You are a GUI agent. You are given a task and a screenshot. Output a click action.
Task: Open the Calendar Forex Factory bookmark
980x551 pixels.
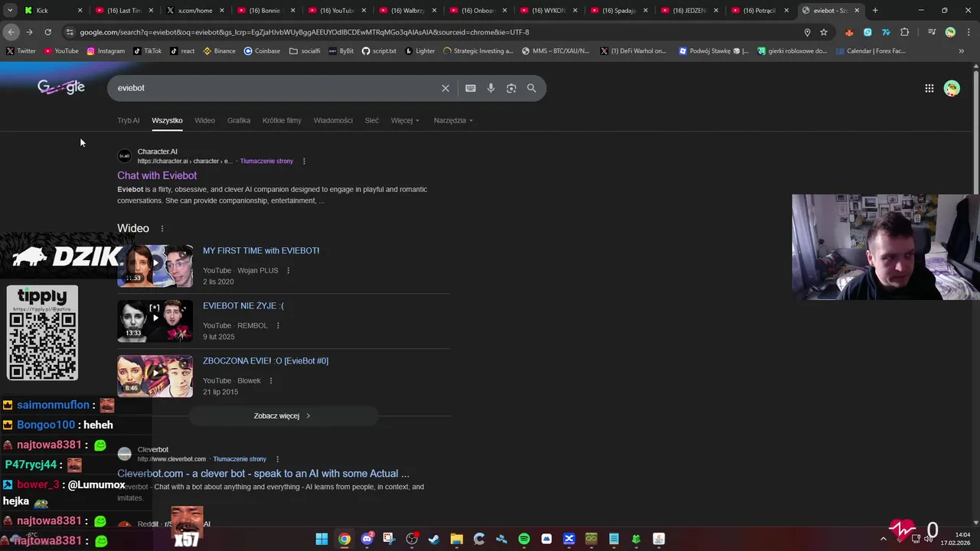[871, 51]
